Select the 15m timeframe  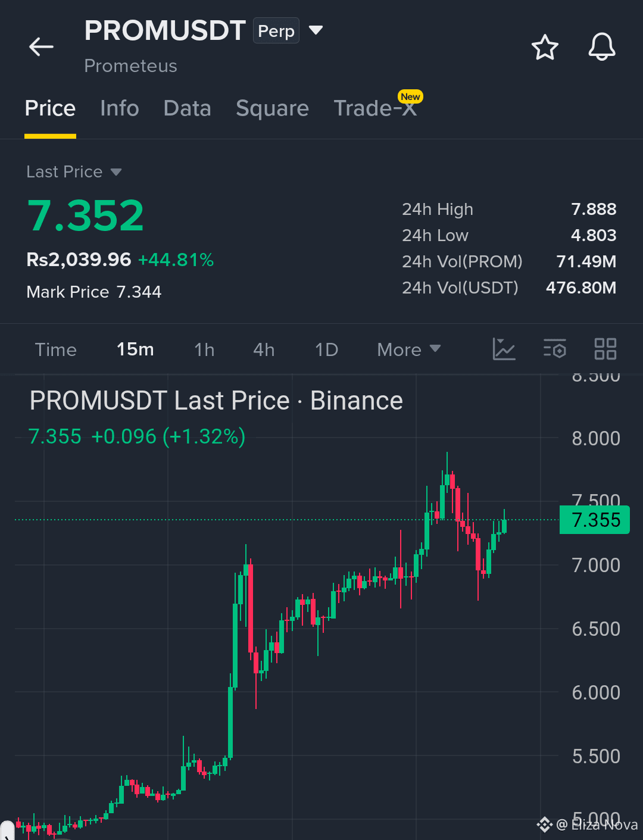tap(135, 349)
